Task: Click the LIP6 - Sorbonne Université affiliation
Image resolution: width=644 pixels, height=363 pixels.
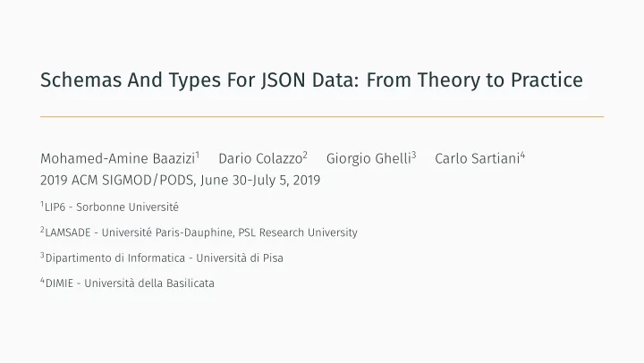Action: pyautogui.click(x=110, y=207)
